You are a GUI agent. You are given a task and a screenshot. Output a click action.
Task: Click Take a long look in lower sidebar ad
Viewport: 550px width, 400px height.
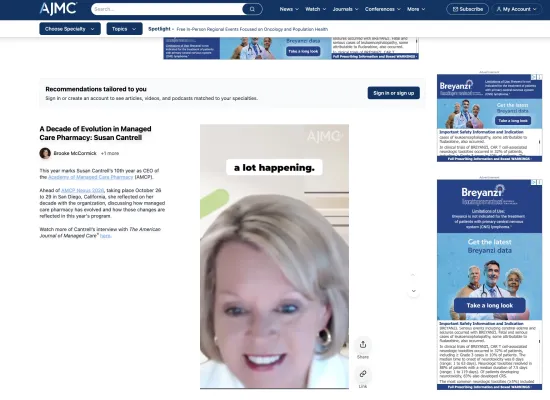(490, 305)
